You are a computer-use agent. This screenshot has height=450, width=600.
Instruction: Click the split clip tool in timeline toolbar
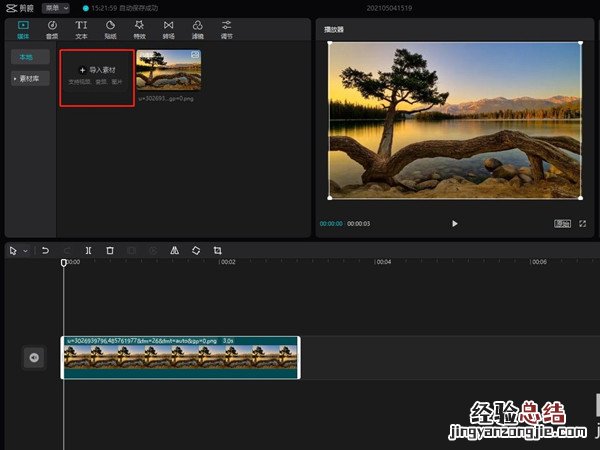coord(88,250)
